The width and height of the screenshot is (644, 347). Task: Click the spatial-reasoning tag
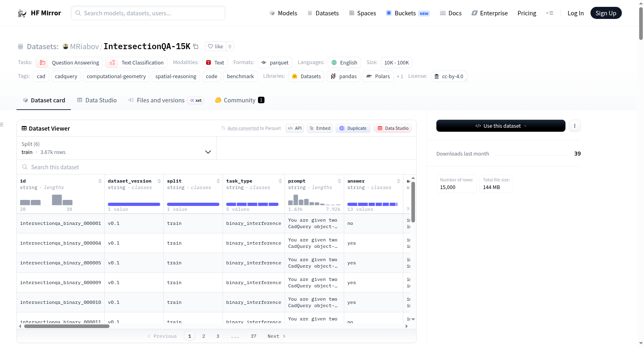(x=176, y=76)
